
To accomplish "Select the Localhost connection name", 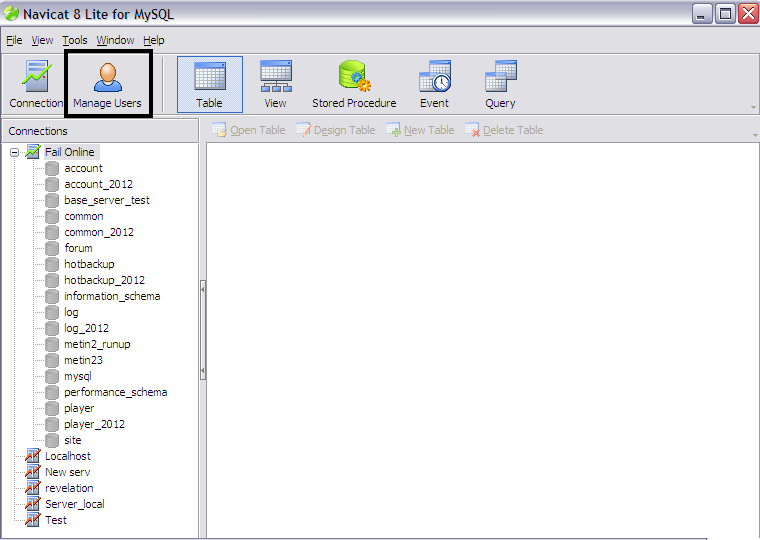I will pyautogui.click(x=68, y=456).
